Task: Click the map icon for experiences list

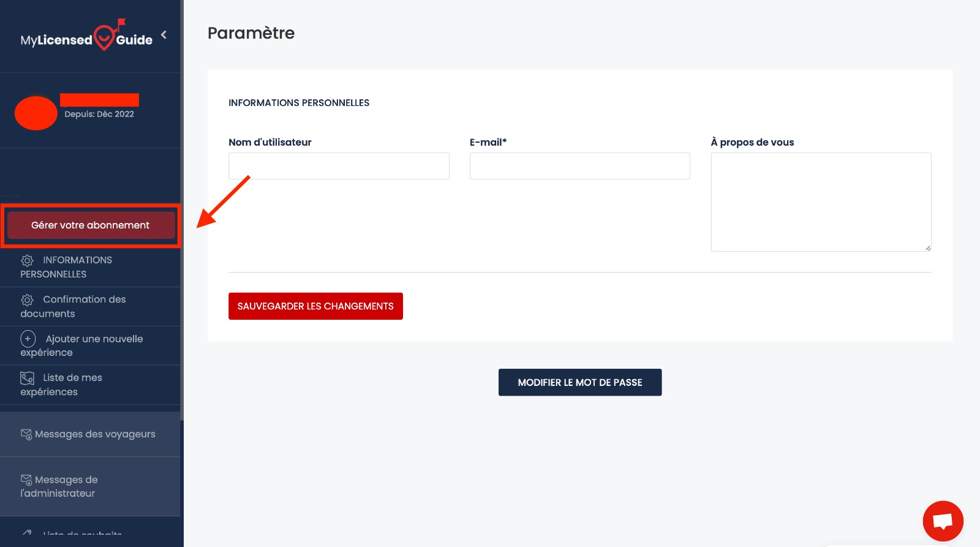Action: (27, 378)
